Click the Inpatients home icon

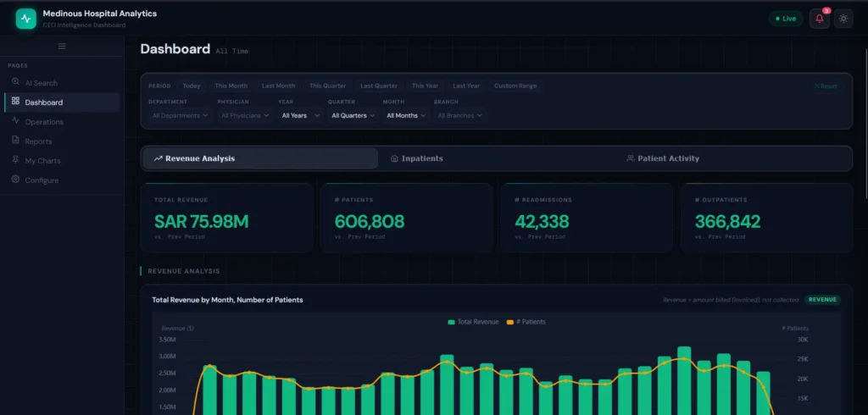coord(394,158)
